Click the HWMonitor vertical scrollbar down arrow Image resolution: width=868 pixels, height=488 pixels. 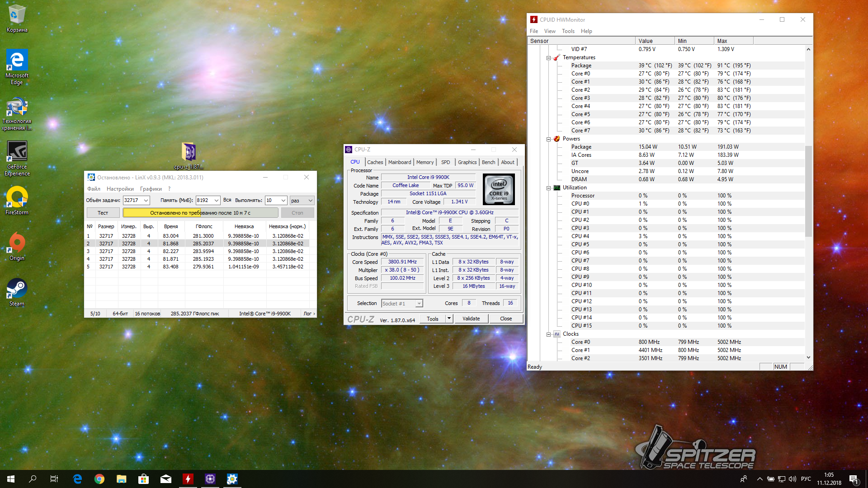[808, 357]
